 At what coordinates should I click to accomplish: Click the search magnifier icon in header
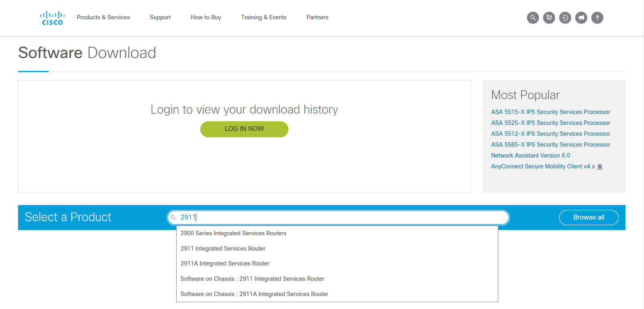tap(533, 18)
